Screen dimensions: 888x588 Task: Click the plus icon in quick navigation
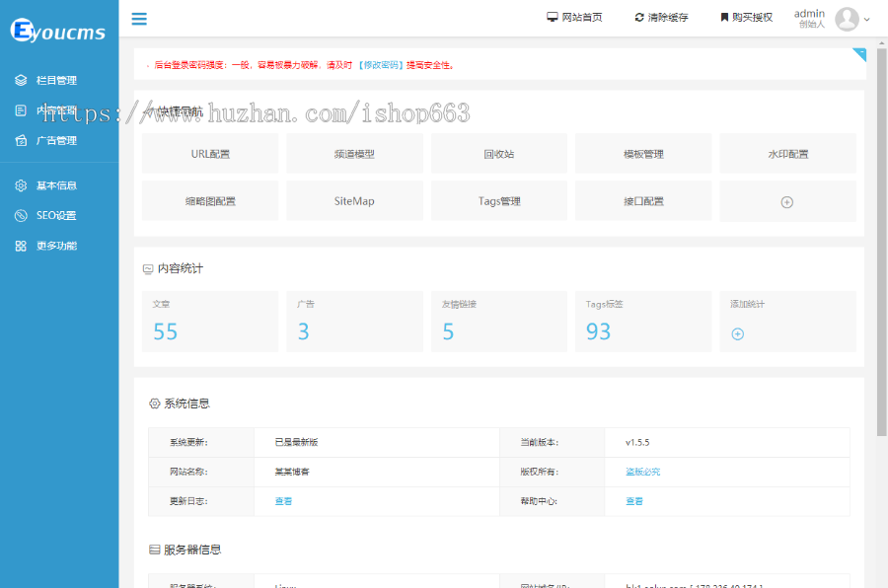787,202
